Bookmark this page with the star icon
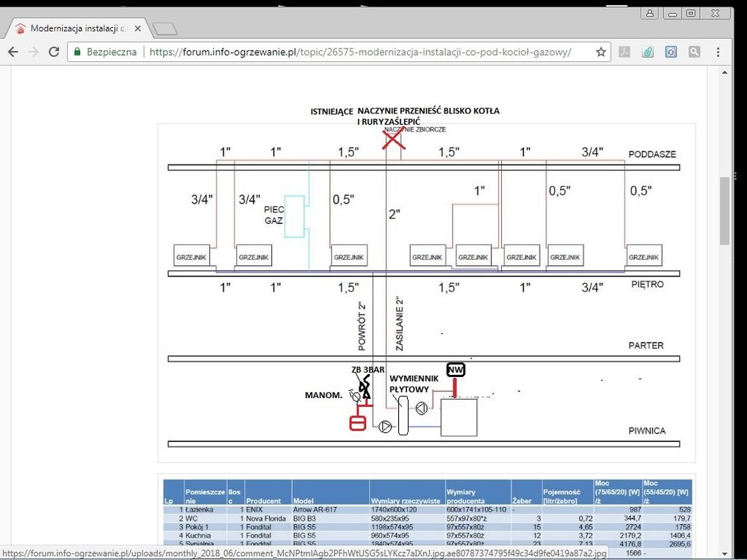747x560 pixels. [601, 52]
